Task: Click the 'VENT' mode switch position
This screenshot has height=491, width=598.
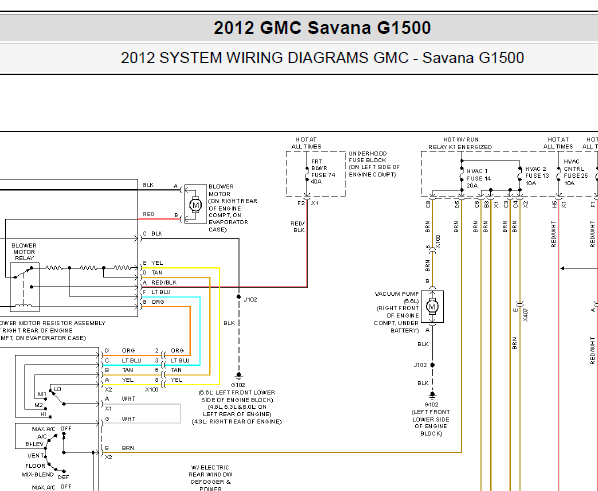Action: tap(35, 455)
